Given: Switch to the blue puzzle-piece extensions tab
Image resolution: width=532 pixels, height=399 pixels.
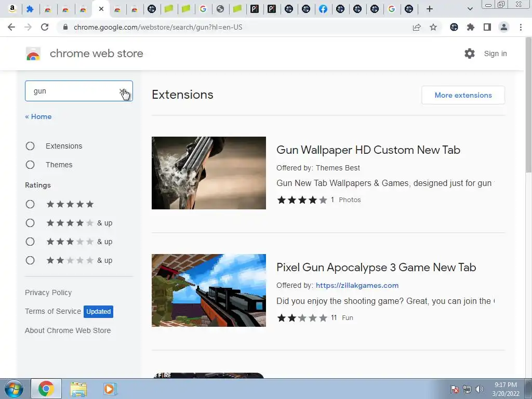Looking at the screenshot, I should pos(30,9).
